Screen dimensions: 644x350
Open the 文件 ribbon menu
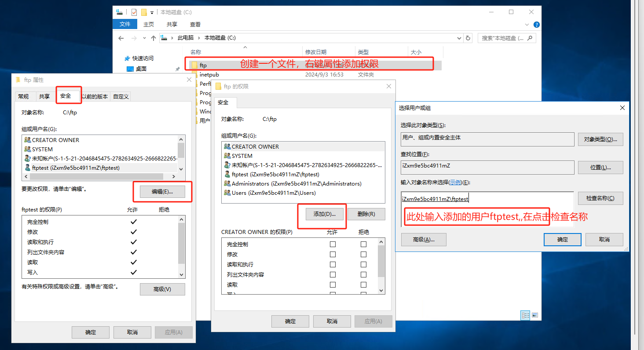click(x=125, y=24)
